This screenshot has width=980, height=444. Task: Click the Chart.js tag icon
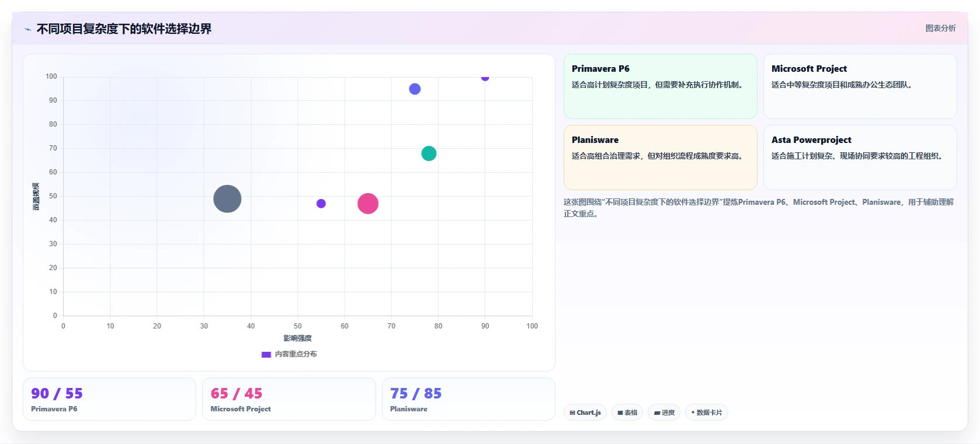(572, 412)
